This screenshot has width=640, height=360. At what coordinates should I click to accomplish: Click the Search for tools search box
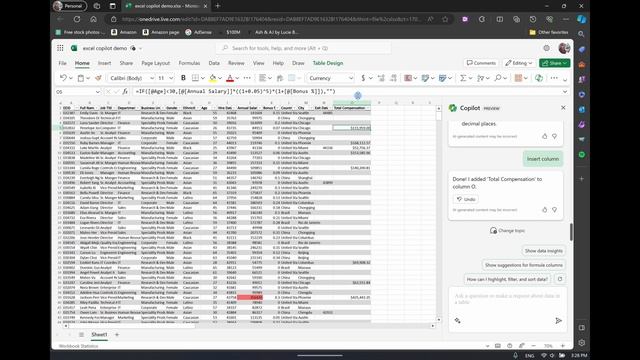tap(303, 48)
